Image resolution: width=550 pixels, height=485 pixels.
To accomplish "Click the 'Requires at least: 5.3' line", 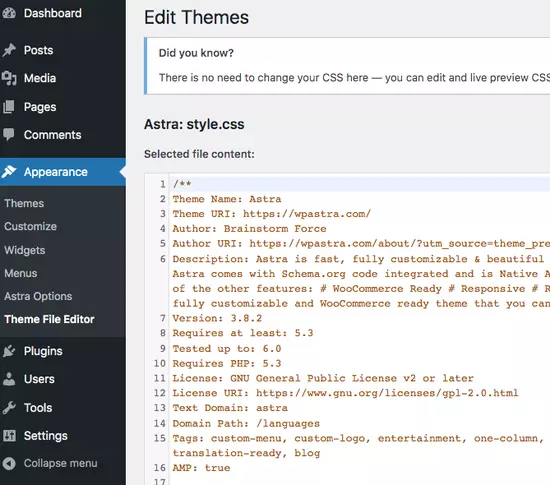I will (x=243, y=333).
